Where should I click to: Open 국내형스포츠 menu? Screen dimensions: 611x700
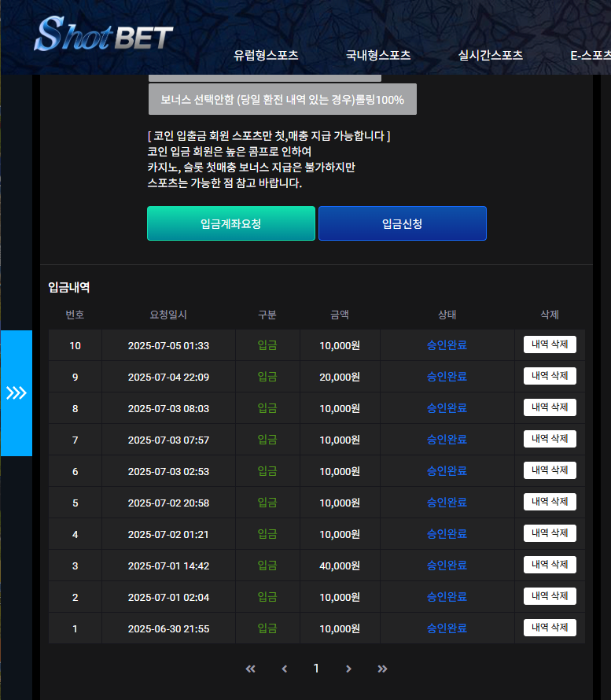click(x=378, y=55)
